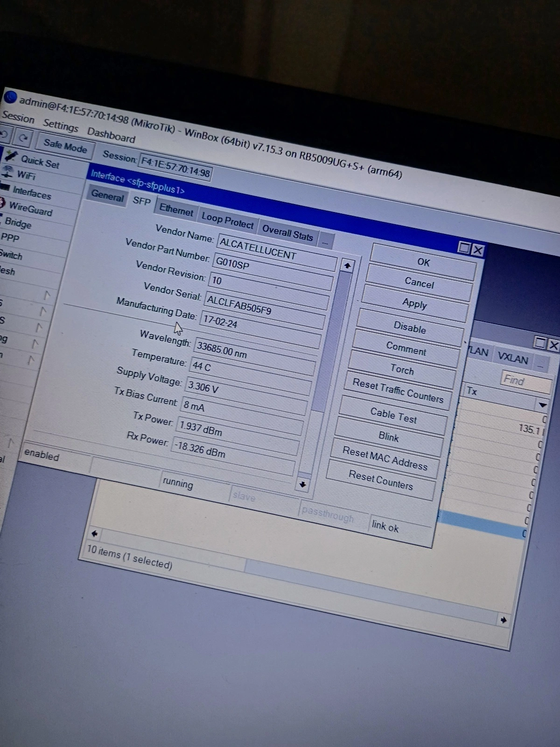Image resolution: width=560 pixels, height=747 pixels.
Task: Click Find box in interface list window
Action: pyautogui.click(x=526, y=382)
